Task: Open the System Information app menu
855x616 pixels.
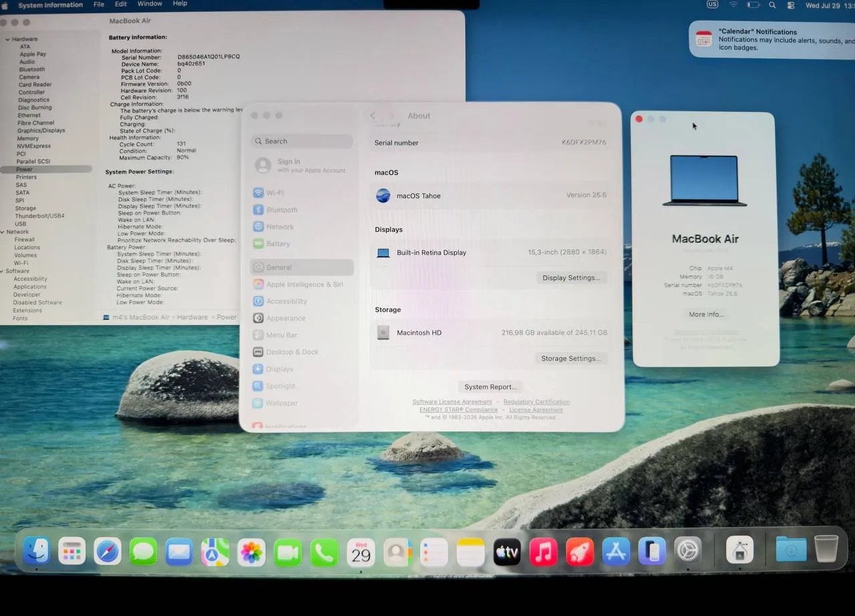Action: (51, 5)
